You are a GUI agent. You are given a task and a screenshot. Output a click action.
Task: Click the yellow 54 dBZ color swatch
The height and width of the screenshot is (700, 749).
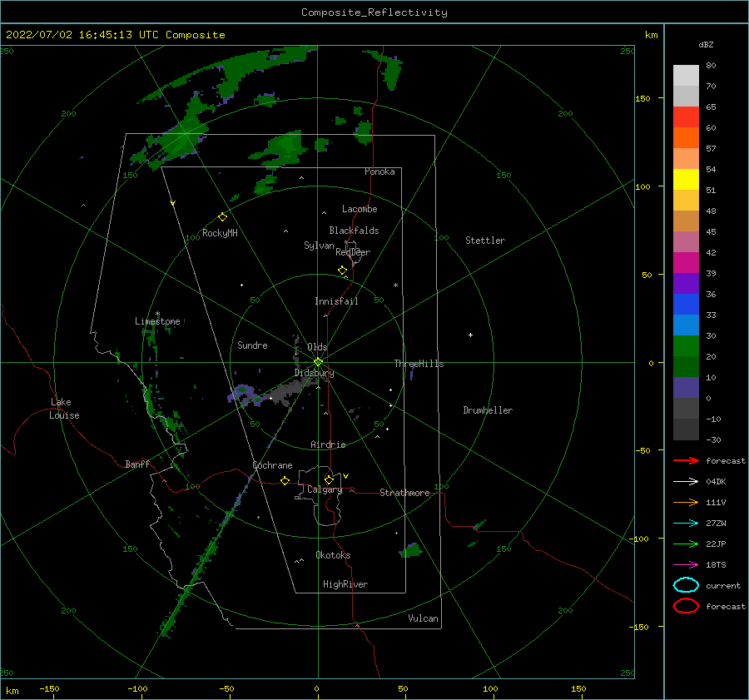tap(686, 180)
